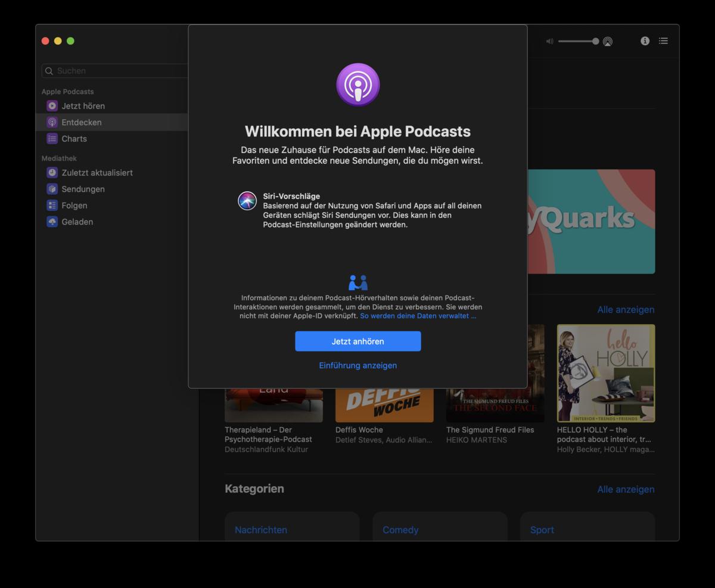Image resolution: width=715 pixels, height=588 pixels.
Task: Click 'HELLO HOLLY – the podcast about interior' title
Action: [604, 434]
